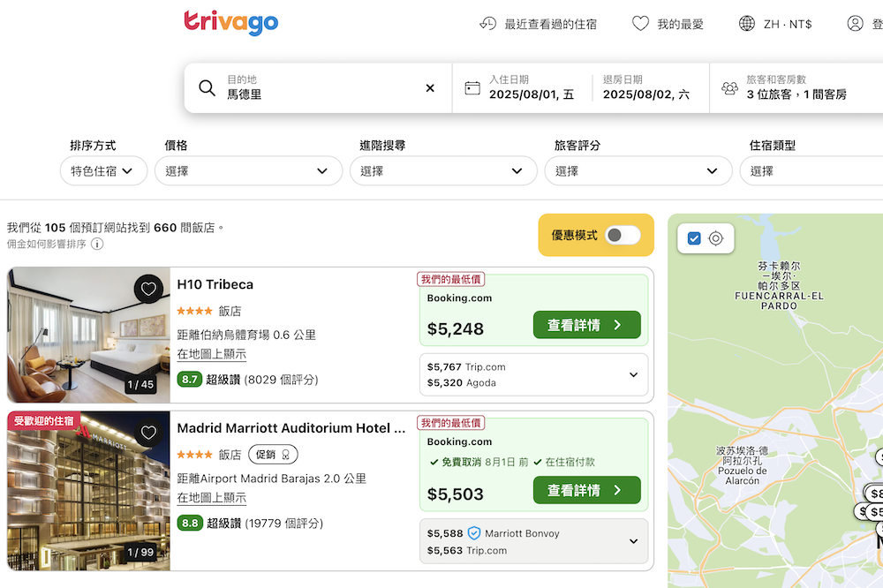The height and width of the screenshot is (588, 883).
Task: Open the guests and rooms selector
Action: click(x=795, y=87)
